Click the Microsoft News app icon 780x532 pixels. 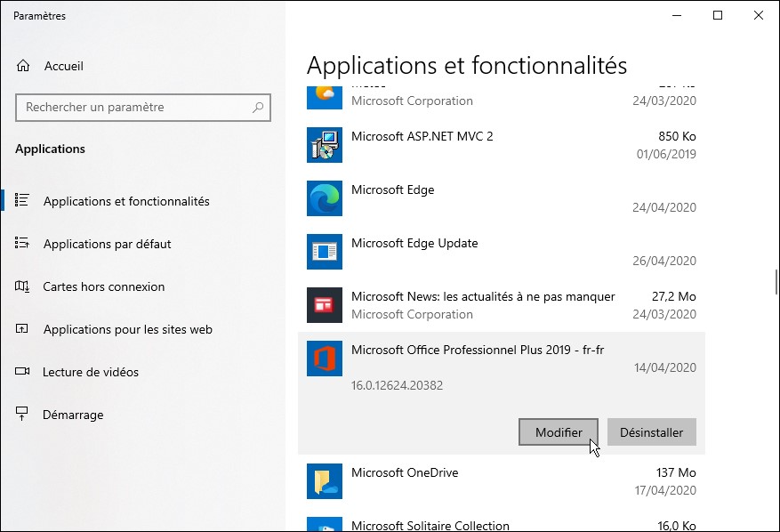pos(324,305)
